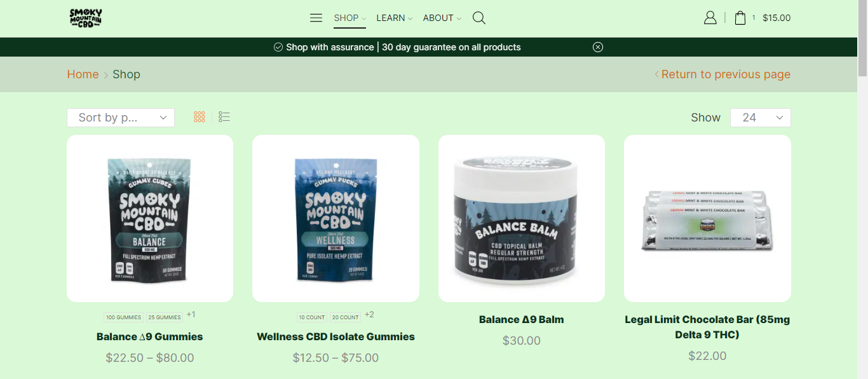Click Return to previous page link
The width and height of the screenshot is (868, 379).
[x=726, y=74]
